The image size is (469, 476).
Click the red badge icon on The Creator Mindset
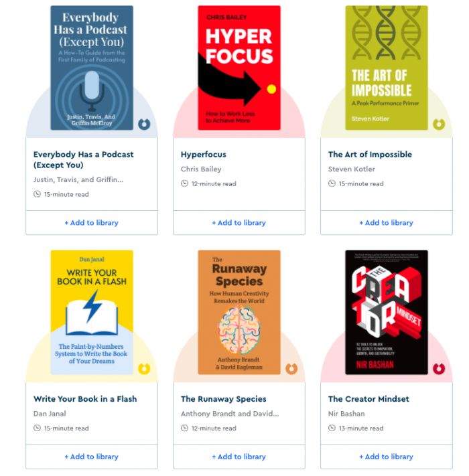(x=439, y=368)
